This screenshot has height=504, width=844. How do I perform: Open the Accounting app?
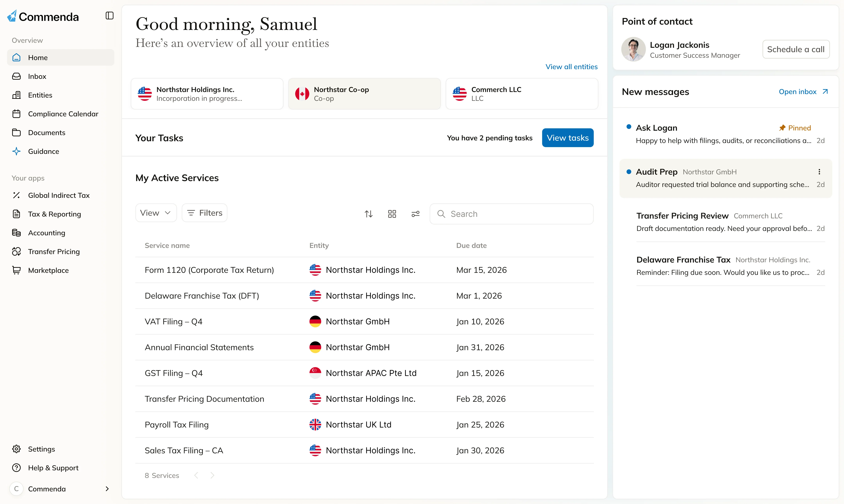point(46,233)
